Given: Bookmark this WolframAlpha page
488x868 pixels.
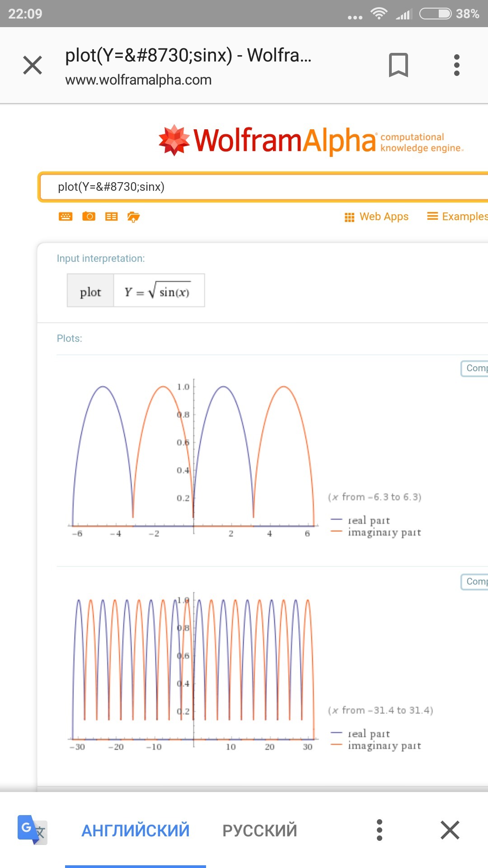Looking at the screenshot, I should click(x=398, y=65).
